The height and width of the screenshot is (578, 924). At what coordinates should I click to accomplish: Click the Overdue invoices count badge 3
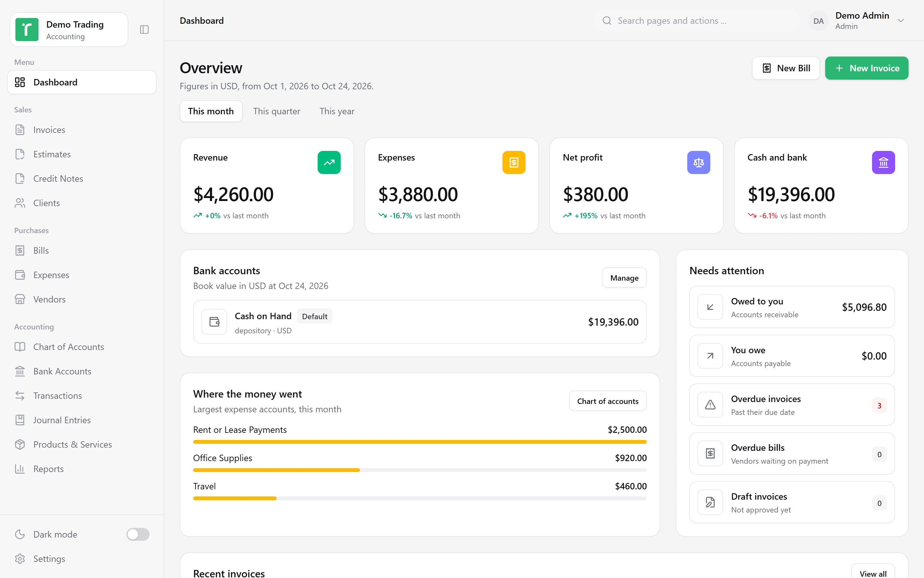pyautogui.click(x=879, y=405)
